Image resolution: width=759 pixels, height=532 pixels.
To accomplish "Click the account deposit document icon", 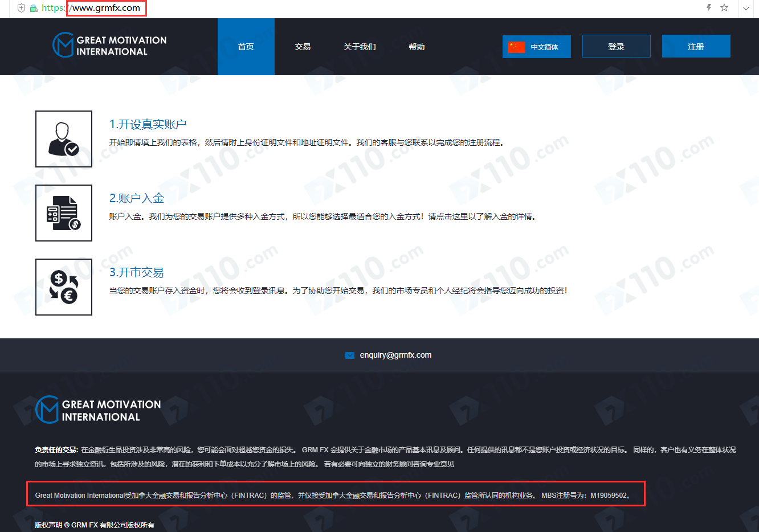I will pos(64,213).
